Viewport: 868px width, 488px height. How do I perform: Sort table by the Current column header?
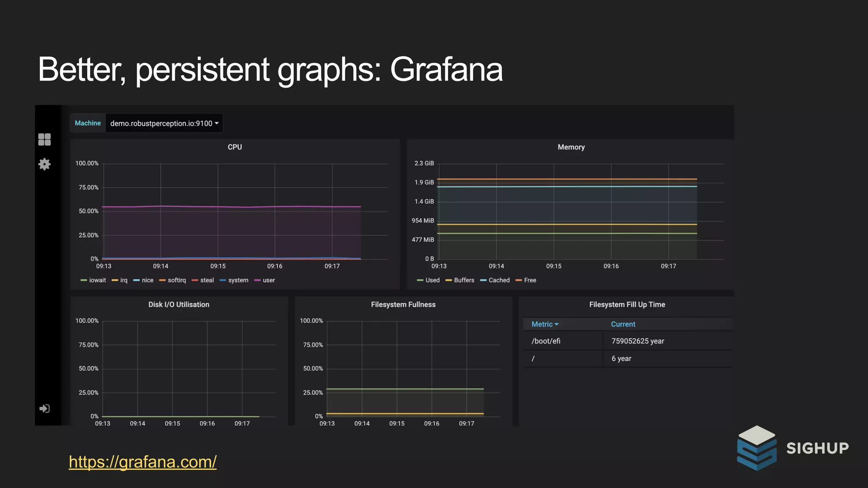623,324
